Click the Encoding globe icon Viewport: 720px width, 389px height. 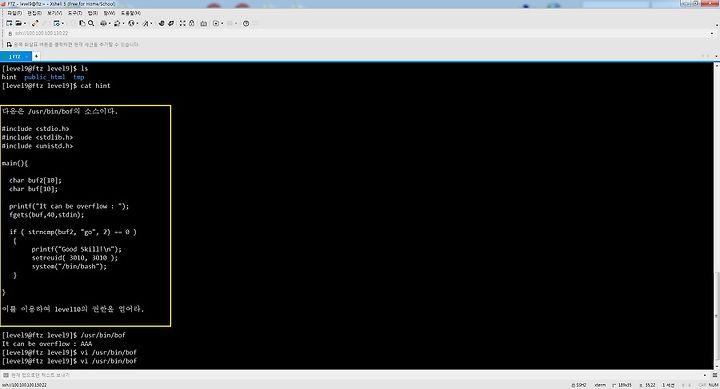coord(131,23)
